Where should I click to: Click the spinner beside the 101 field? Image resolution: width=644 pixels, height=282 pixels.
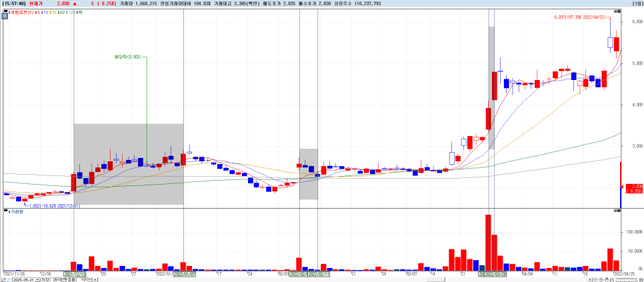(91, 279)
